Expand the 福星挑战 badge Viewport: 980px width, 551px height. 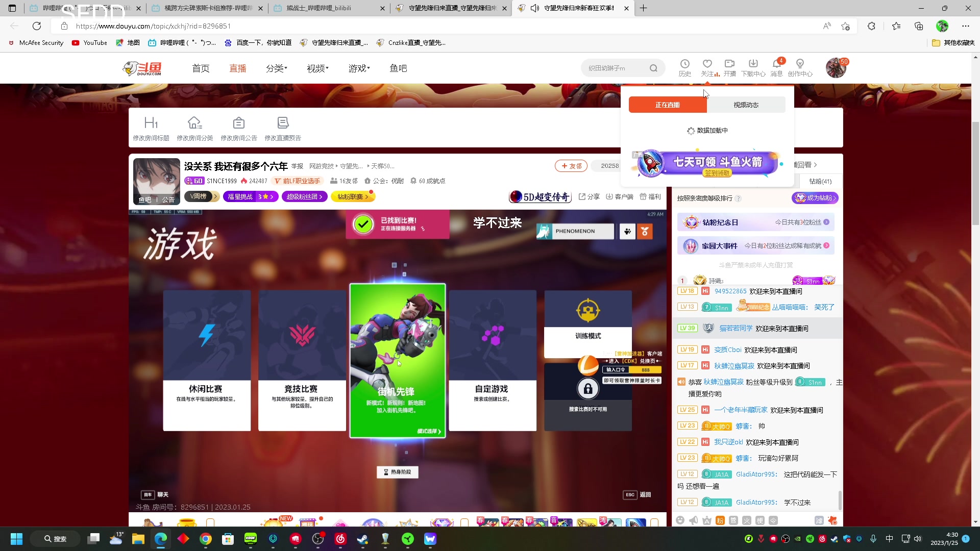pyautogui.click(x=251, y=196)
